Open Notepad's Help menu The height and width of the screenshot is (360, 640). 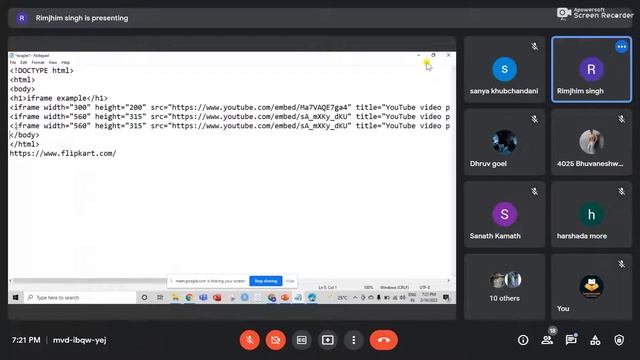click(65, 62)
